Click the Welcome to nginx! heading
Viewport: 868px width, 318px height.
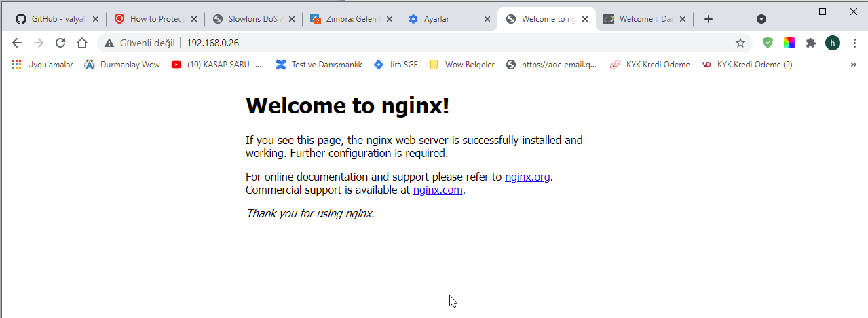[347, 106]
